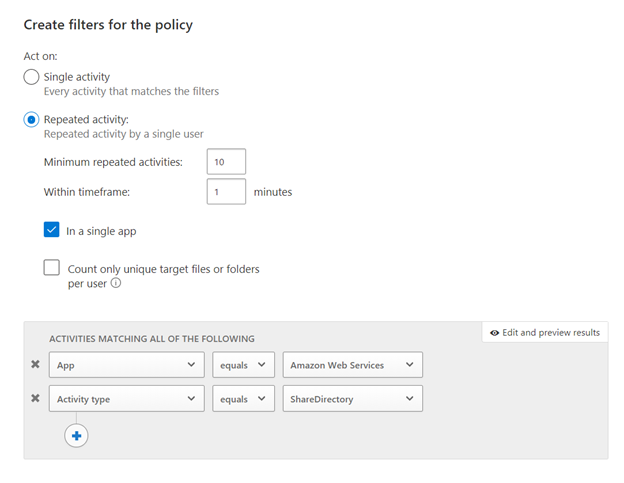Click the Minimum repeated activities input field

pos(226,162)
